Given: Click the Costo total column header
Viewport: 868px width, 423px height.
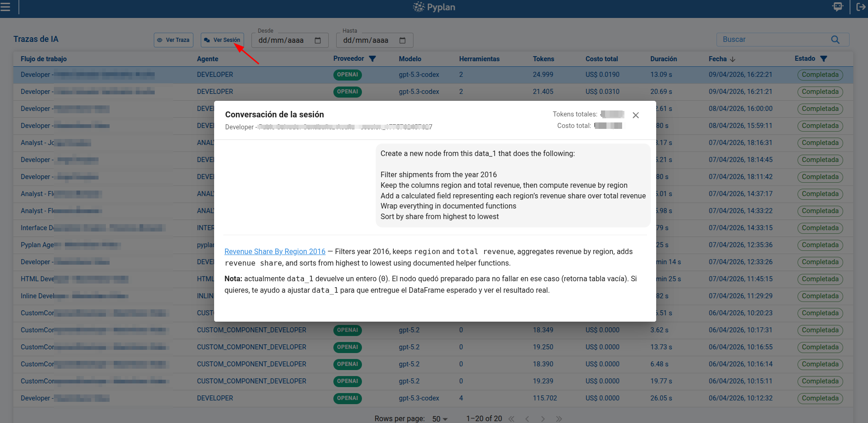Looking at the screenshot, I should (x=601, y=59).
